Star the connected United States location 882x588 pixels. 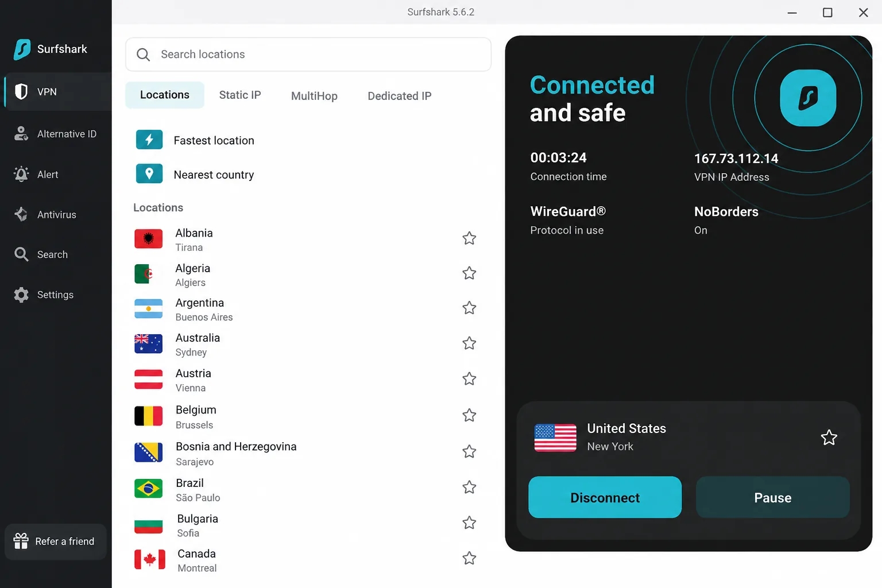click(x=829, y=438)
